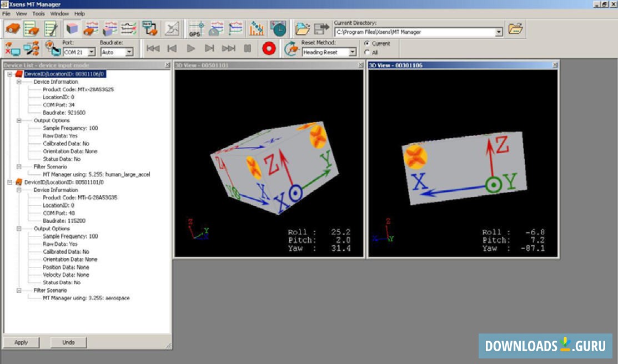Collapse Device Information under device 00301106
The width and height of the screenshot is (618, 364).
(x=19, y=82)
